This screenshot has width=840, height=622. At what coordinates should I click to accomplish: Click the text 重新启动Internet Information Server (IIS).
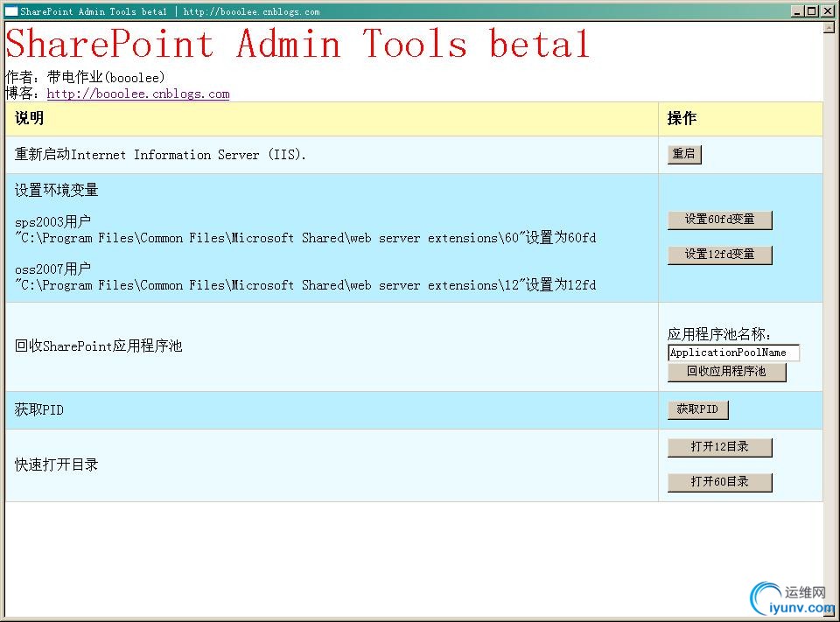click(x=159, y=155)
